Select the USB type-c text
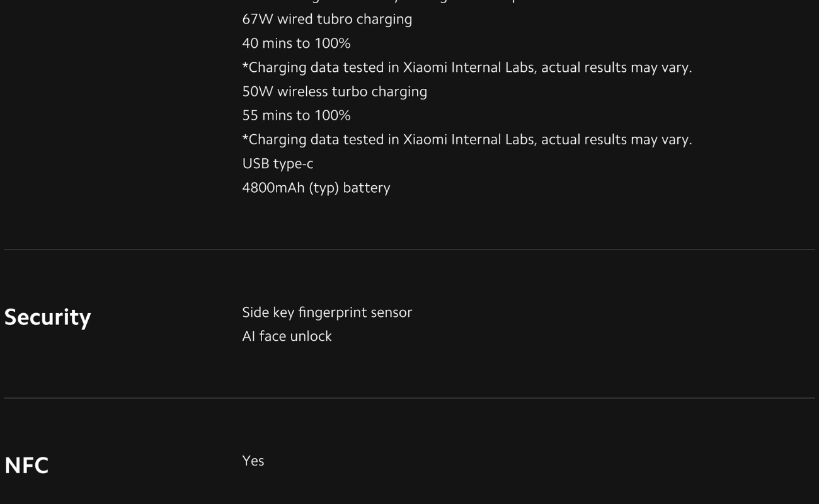Viewport: 819px width, 504px height. pos(278,164)
